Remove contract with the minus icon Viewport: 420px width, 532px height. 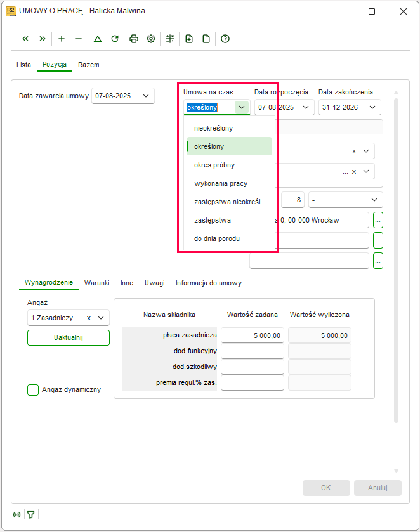click(x=79, y=39)
